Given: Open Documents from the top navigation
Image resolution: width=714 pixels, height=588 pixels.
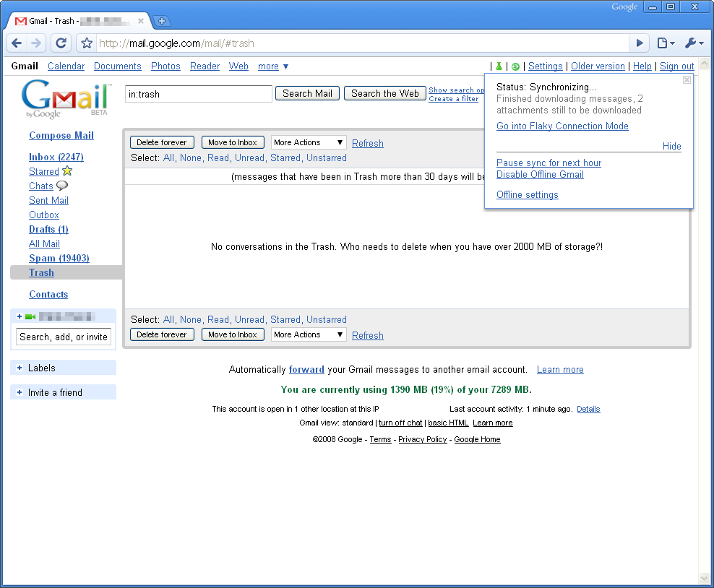Looking at the screenshot, I should tap(118, 66).
